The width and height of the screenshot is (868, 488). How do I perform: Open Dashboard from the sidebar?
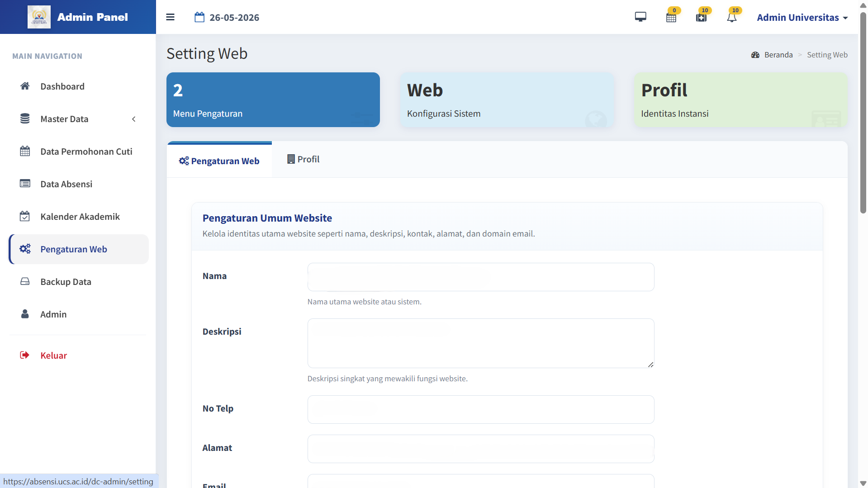79,86
